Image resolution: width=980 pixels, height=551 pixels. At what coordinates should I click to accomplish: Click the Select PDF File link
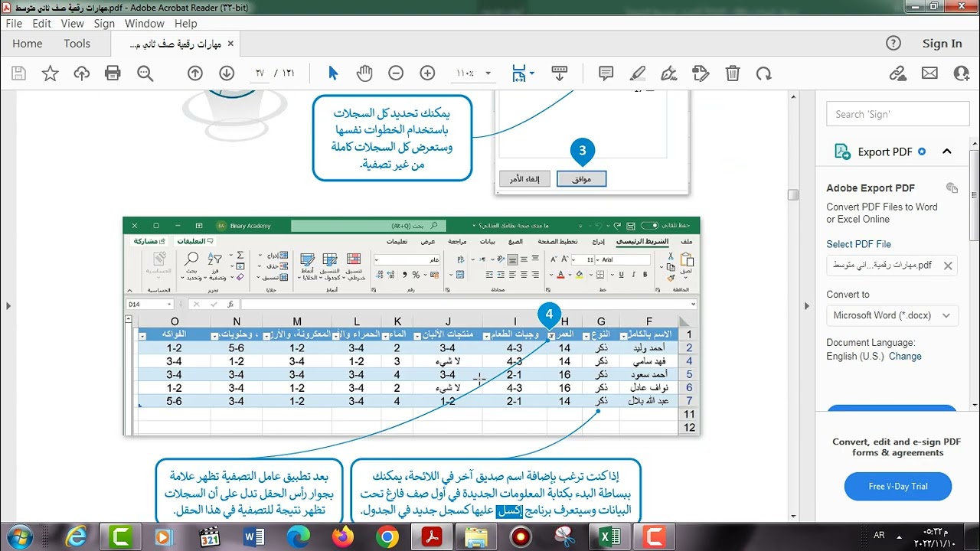(858, 244)
